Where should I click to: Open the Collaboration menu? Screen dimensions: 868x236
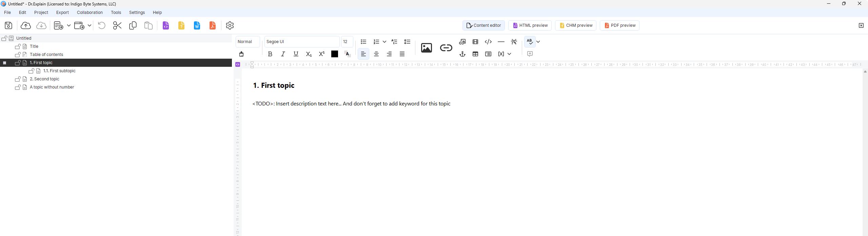click(x=90, y=13)
